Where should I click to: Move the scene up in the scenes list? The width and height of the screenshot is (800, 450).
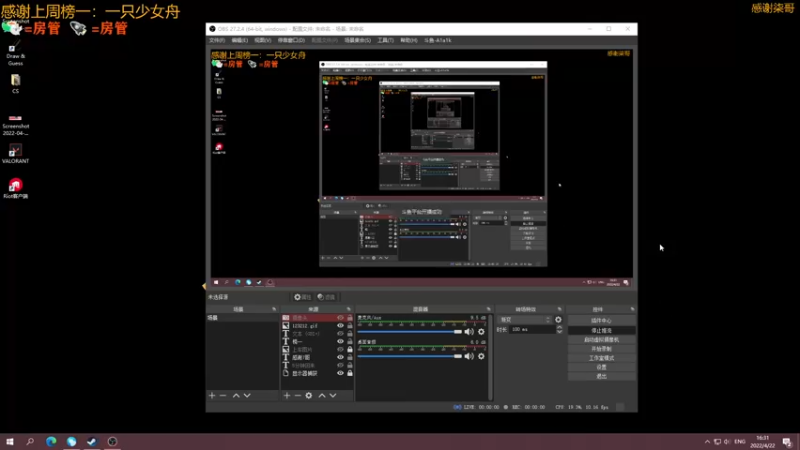[x=236, y=395]
